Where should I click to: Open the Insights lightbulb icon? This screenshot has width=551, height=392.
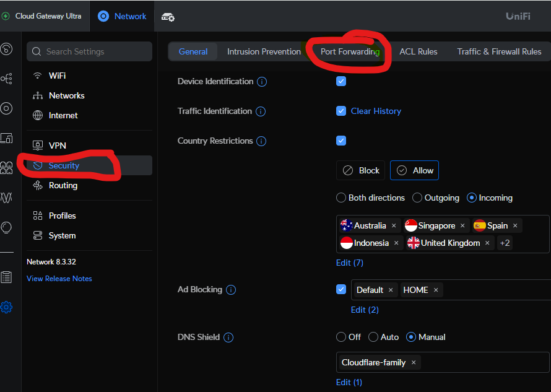(6, 227)
